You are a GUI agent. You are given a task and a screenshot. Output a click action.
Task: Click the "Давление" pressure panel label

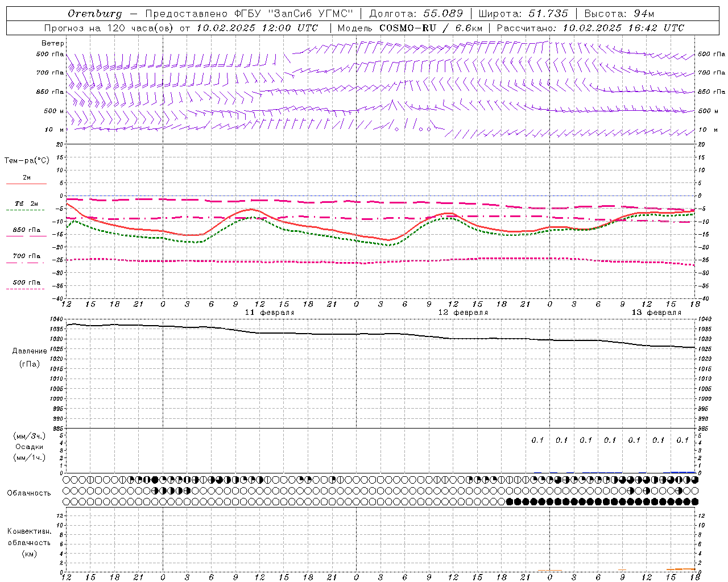30,351
